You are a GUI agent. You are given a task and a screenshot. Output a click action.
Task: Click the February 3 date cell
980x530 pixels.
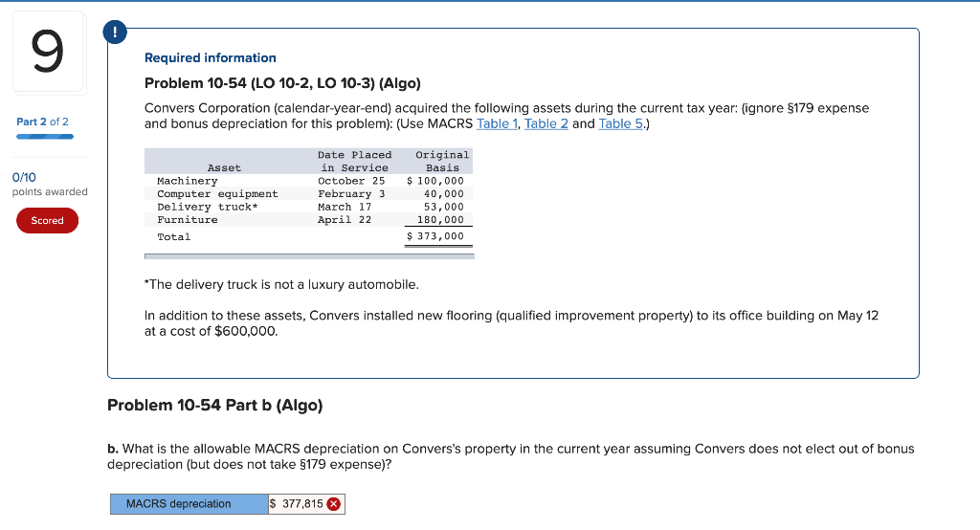(351, 194)
